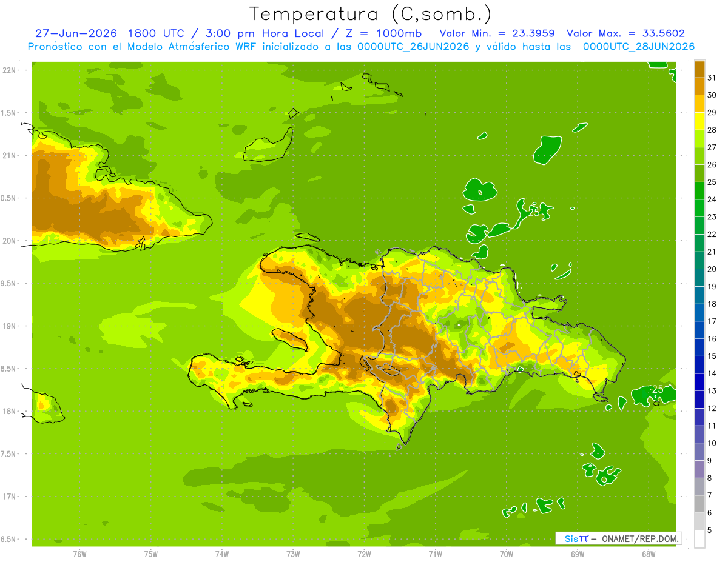
Task: Pick the purple colorbar swatch between 8 and 9
Action: point(699,469)
